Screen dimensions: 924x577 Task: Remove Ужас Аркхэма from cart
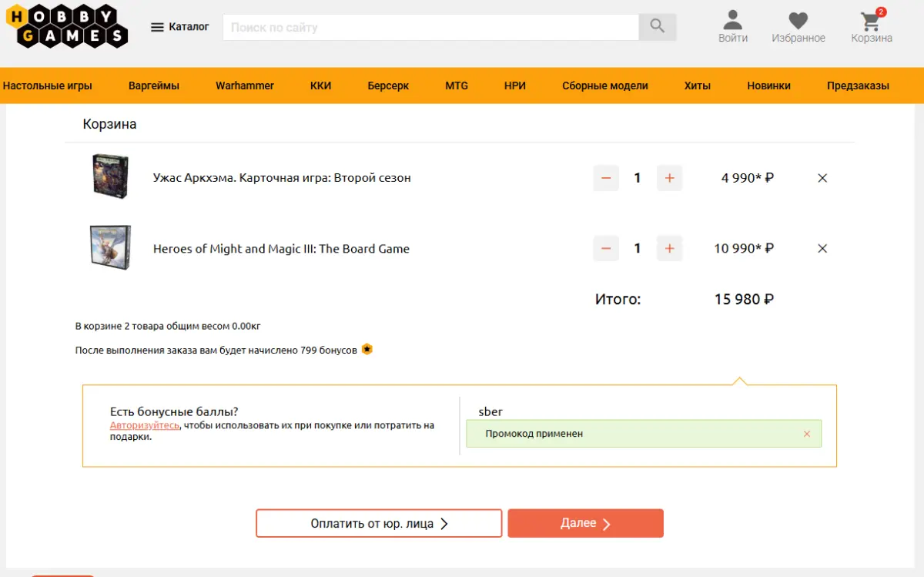[x=822, y=178]
